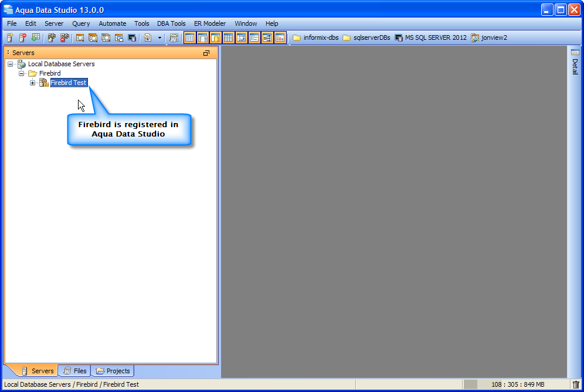Open the Tools menu
584x392 pixels.
(x=141, y=23)
